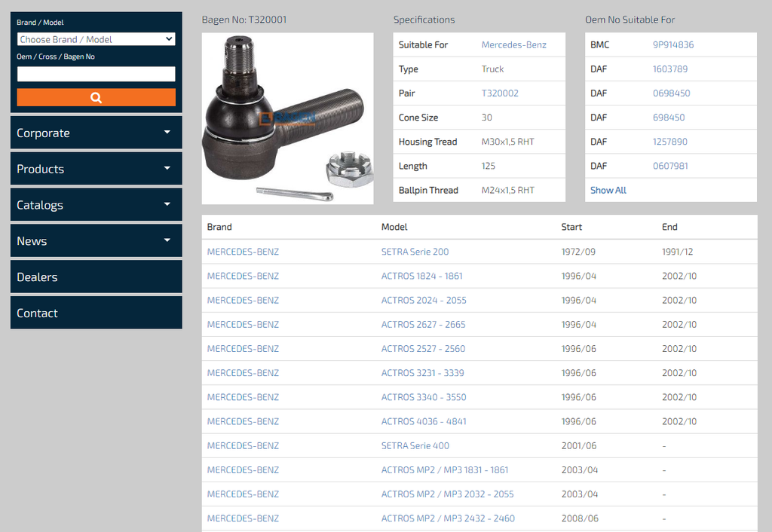This screenshot has width=772, height=532.
Task: Open the SETRA Serie 400 model link
Action: pos(415,445)
